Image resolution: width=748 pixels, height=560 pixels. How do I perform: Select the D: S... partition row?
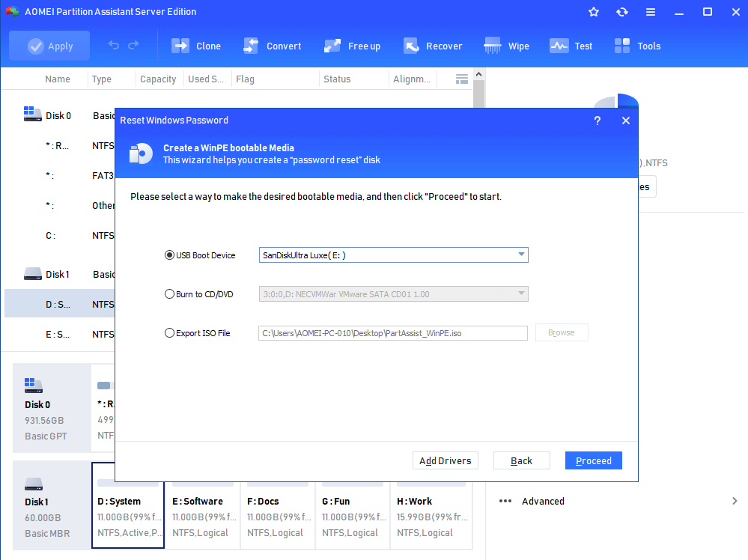60,304
